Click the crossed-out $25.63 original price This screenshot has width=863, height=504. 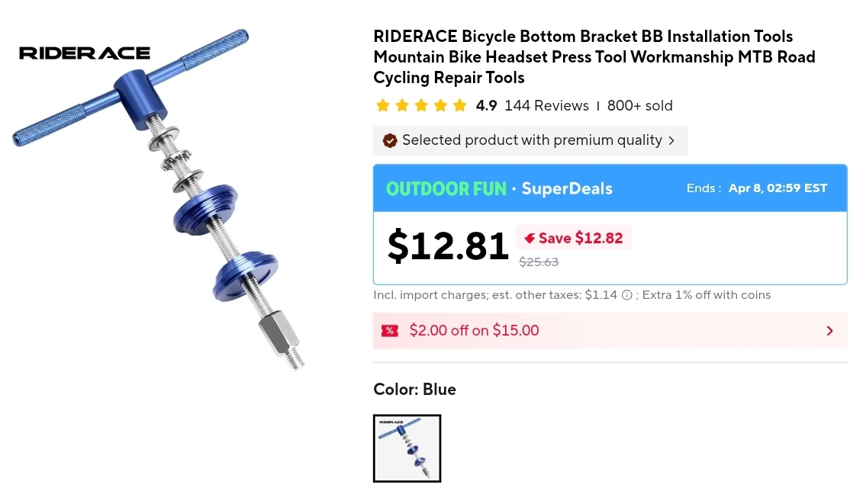[539, 262]
